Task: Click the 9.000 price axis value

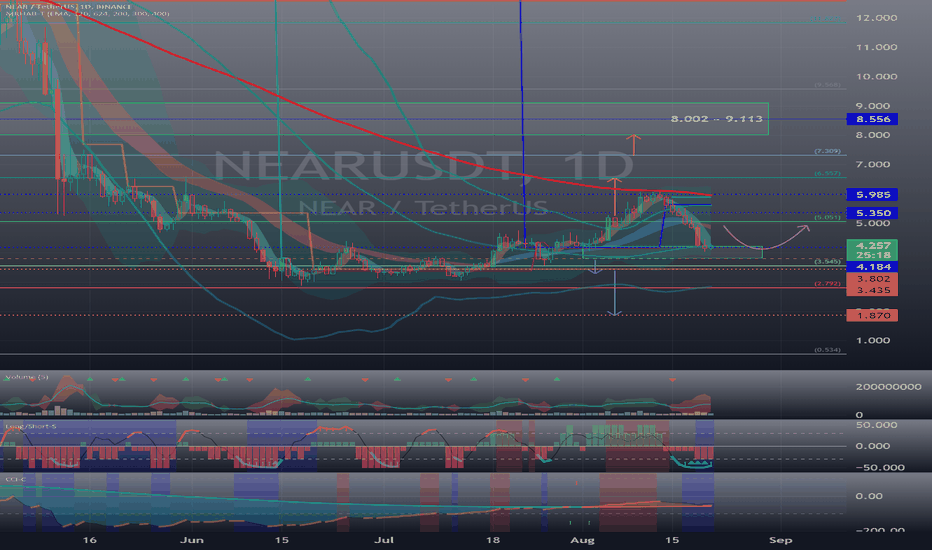Action: coord(873,106)
